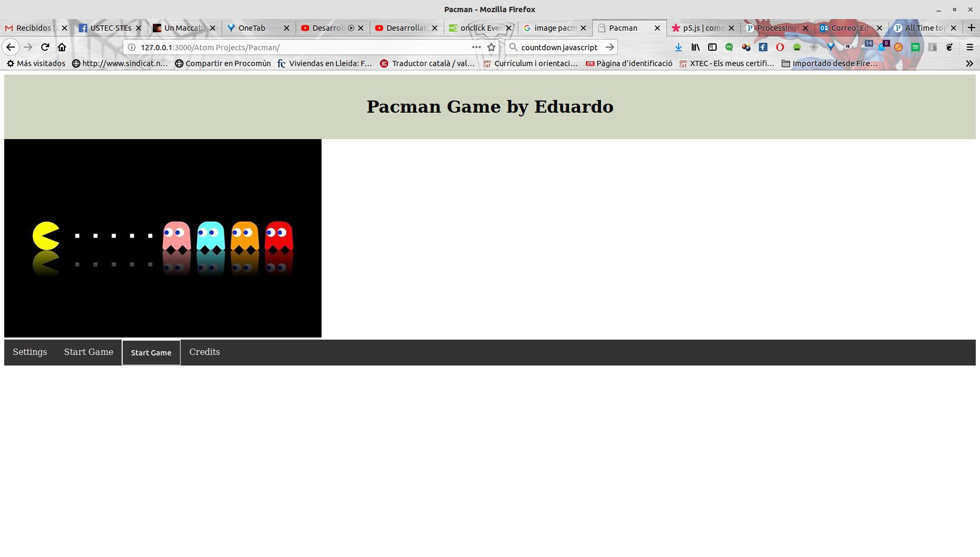
Task: Click the orange pickaxe extension icon
Action: pos(899,47)
